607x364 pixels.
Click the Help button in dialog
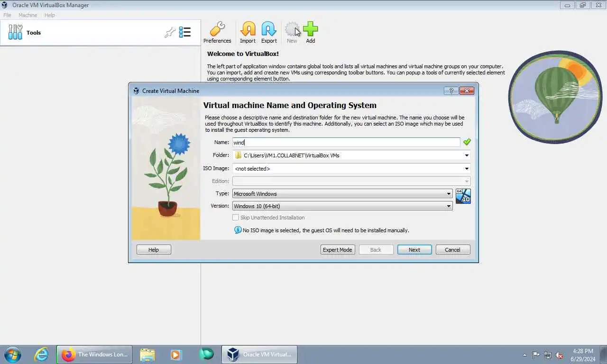[154, 250]
